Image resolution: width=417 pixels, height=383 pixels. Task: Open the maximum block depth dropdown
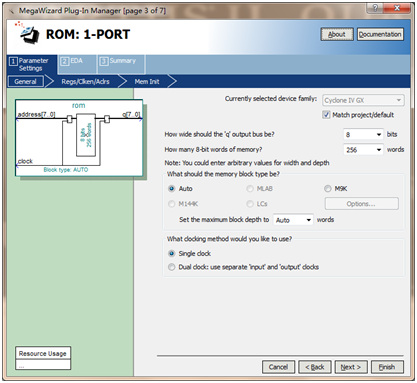tap(293, 220)
